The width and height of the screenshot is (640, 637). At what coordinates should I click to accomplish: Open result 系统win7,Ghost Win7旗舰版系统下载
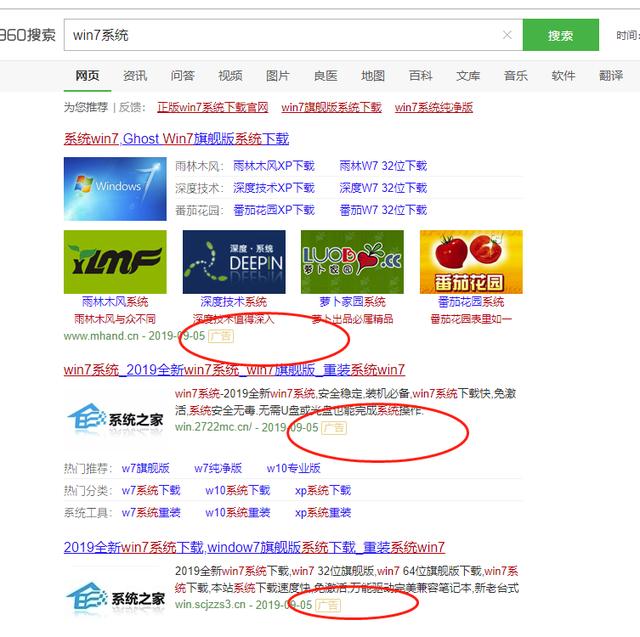176,139
